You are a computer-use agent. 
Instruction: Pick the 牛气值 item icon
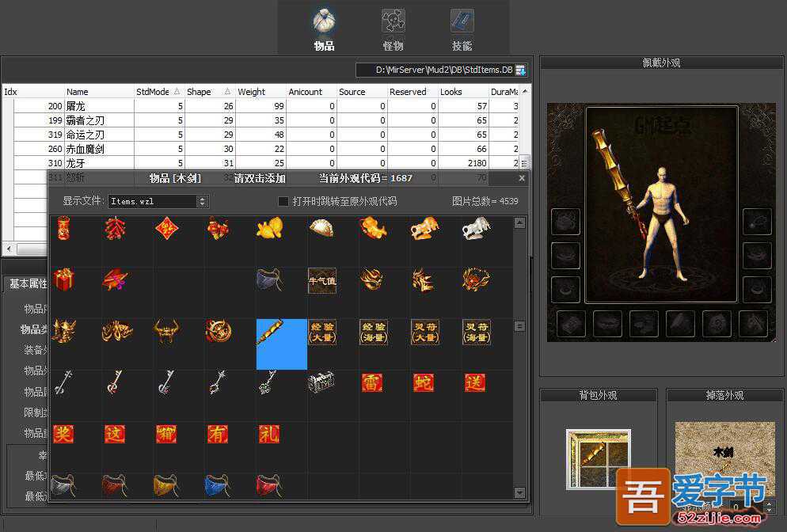pyautogui.click(x=321, y=279)
